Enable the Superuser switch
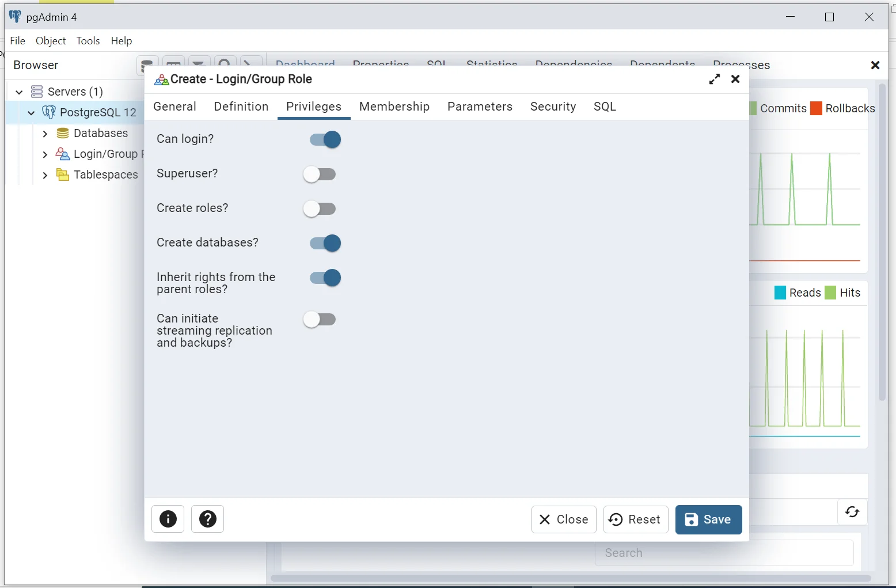Viewport: 896px width, 588px height. 320,174
